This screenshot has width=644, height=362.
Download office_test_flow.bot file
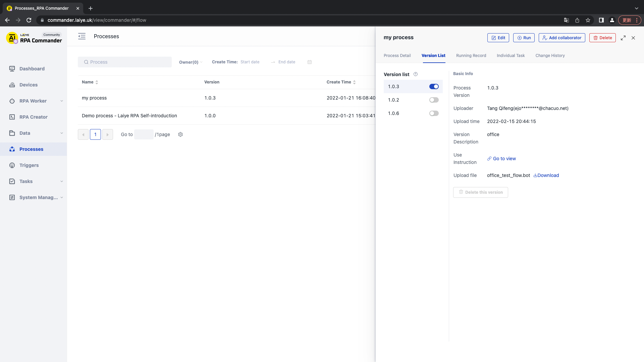(546, 175)
